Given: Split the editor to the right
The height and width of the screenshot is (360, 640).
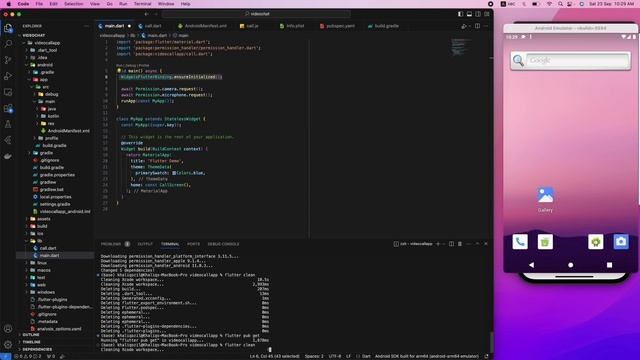Looking at the screenshot, I should tap(477, 26).
